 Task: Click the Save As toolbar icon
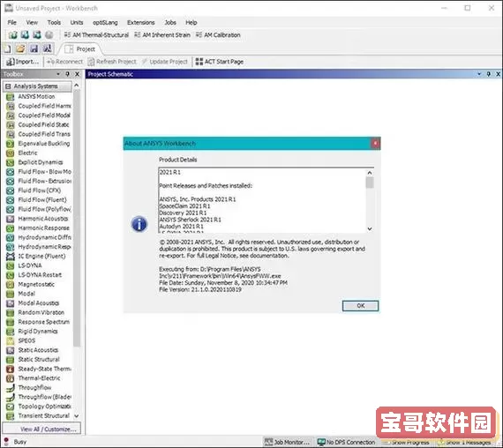48,49
